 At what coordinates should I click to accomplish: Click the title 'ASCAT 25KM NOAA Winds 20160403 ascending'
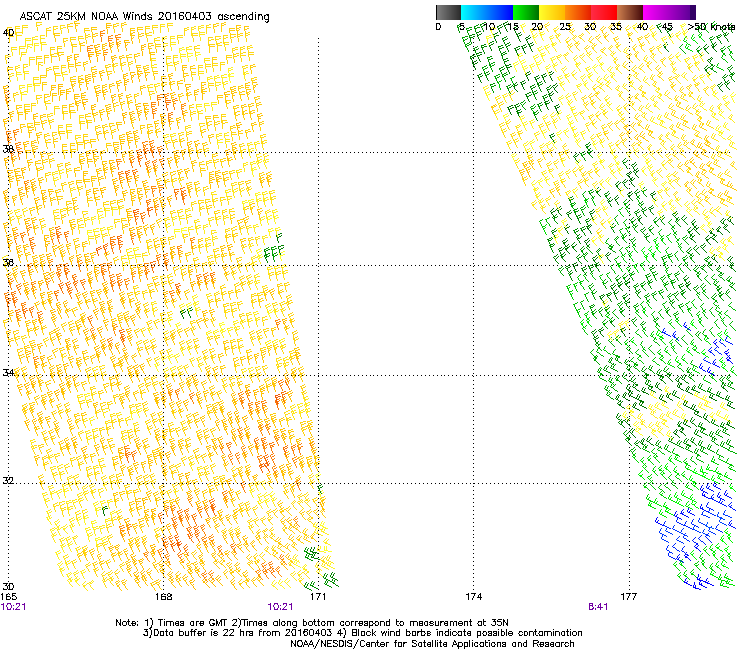coord(144,17)
